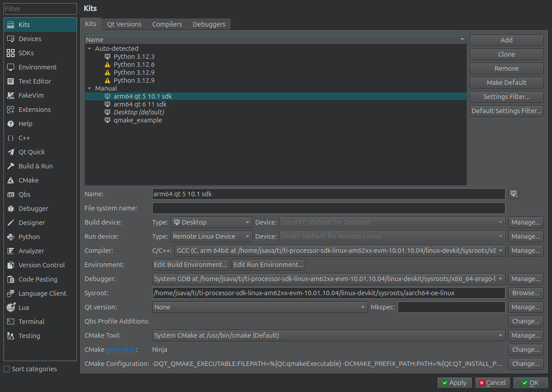552x392 pixels.
Task: Select the Kits category in the sidebar
Action: [x=40, y=25]
